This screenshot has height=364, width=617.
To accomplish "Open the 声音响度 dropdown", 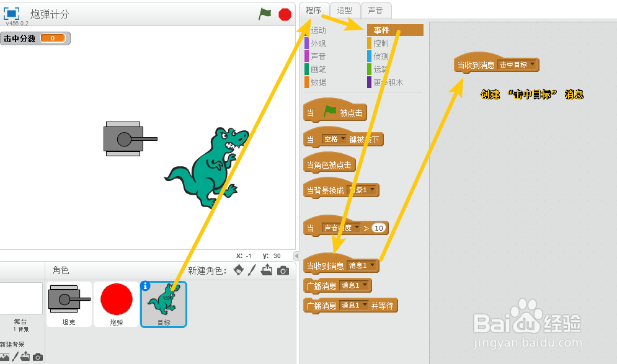I will pyautogui.click(x=341, y=228).
